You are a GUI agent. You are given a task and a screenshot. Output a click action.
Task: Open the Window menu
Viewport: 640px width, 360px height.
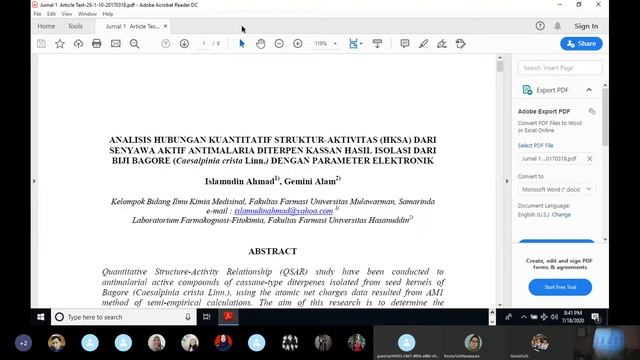point(87,14)
